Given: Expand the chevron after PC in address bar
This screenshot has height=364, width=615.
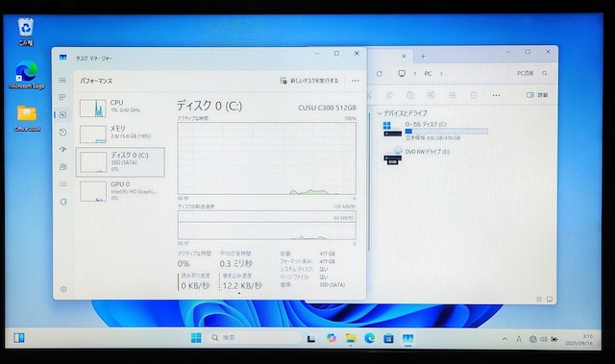Looking at the screenshot, I should point(441,74).
